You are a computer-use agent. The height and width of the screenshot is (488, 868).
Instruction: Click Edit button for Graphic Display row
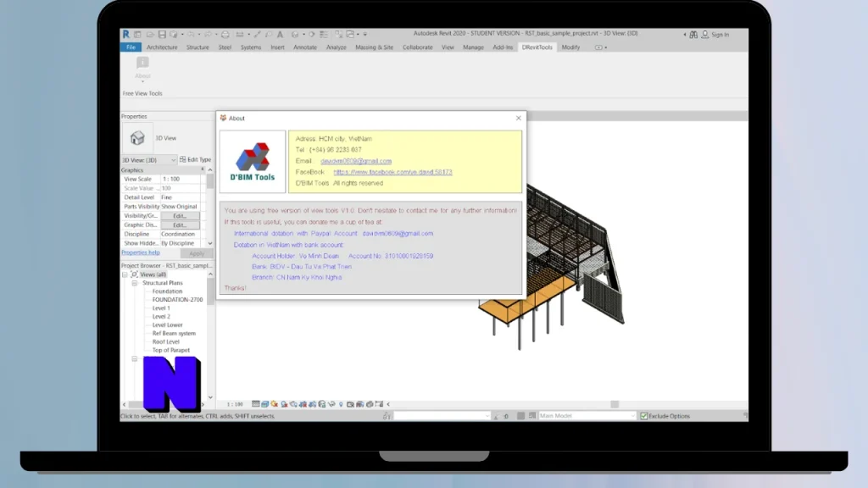[x=180, y=225]
